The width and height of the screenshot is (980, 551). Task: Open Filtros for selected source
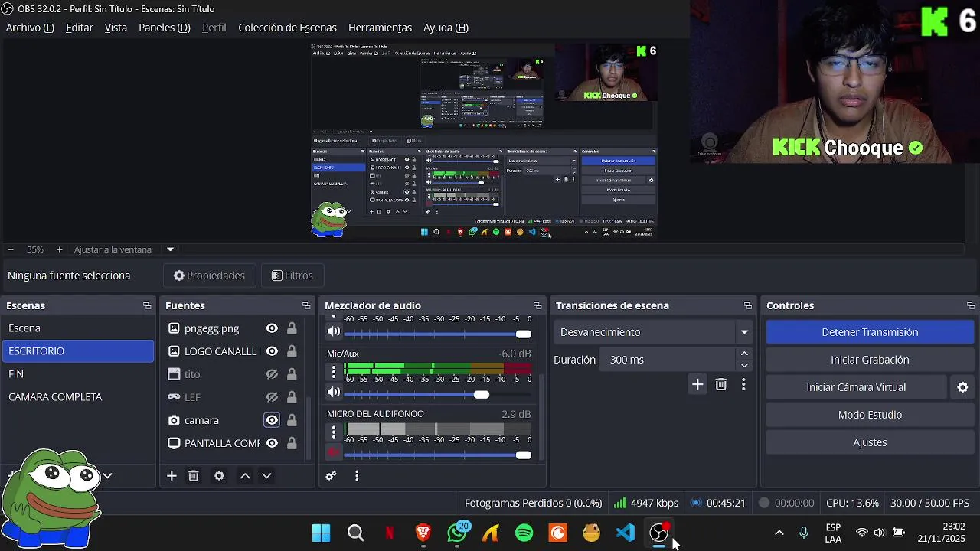[292, 275]
